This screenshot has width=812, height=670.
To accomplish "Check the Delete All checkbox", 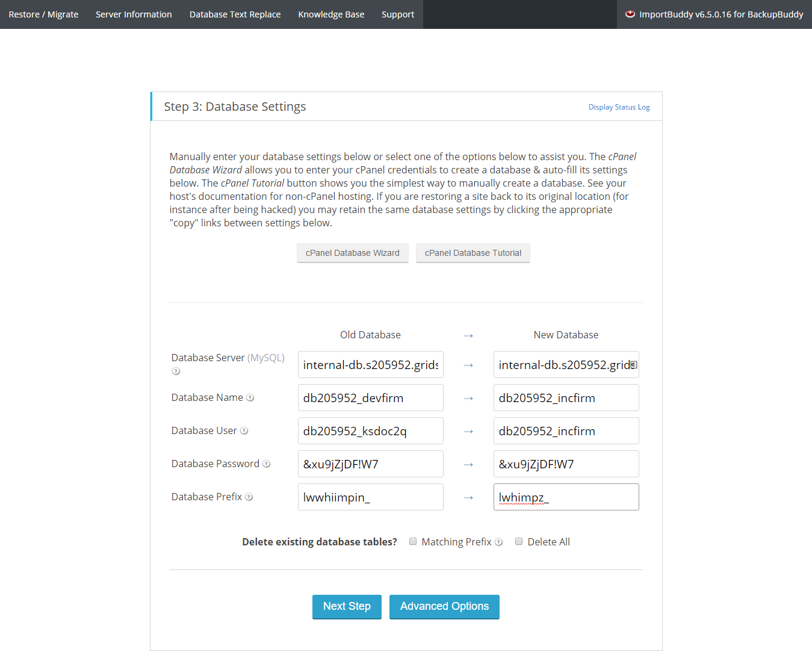I will (x=519, y=541).
